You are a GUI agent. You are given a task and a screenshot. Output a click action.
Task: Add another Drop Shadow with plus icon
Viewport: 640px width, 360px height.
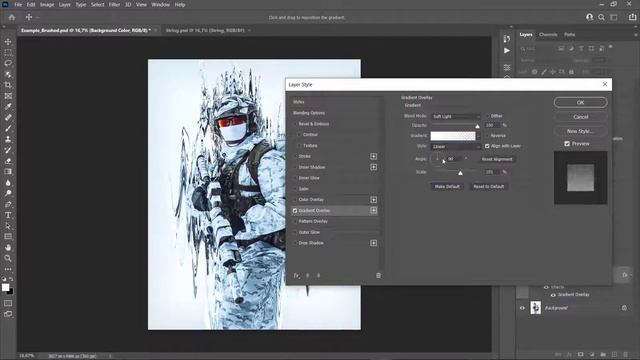pos(373,243)
